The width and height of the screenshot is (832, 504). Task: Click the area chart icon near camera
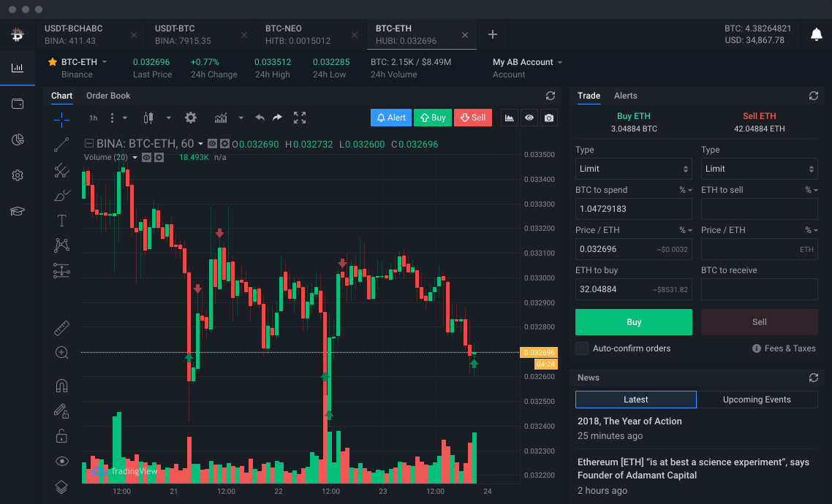(x=510, y=118)
